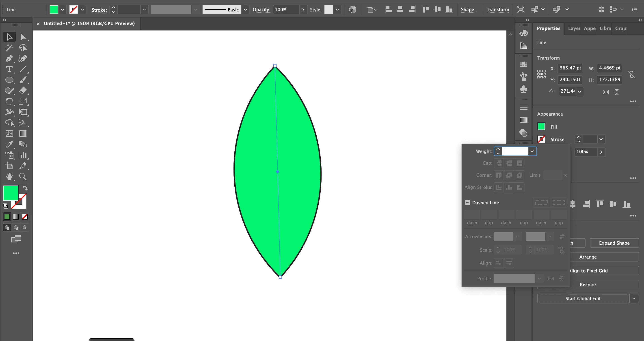
Task: Open the Weight dropdown in Stroke popup
Action: pos(532,151)
